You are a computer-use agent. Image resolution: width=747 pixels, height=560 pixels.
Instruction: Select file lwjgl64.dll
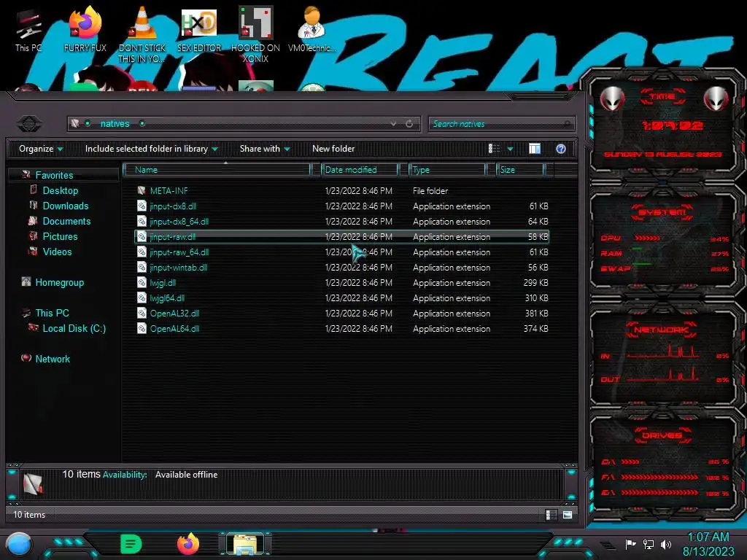(342, 297)
